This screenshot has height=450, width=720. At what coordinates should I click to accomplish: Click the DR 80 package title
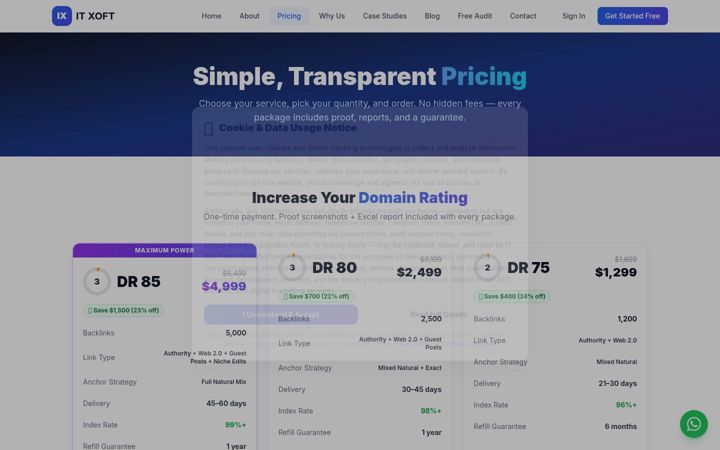pyautogui.click(x=334, y=268)
